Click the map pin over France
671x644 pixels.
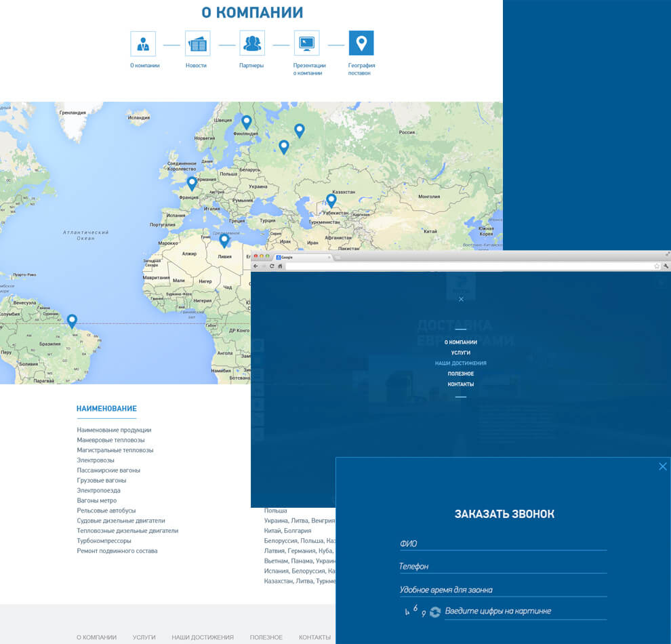192,183
